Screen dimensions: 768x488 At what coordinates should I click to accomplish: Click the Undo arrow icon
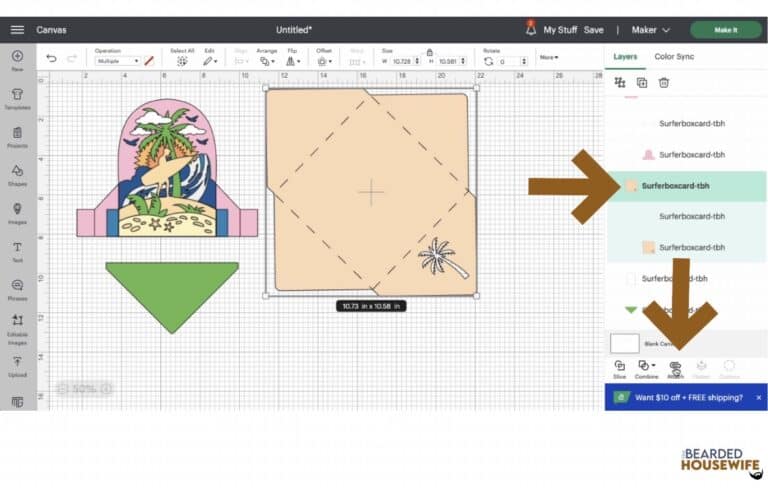51,59
